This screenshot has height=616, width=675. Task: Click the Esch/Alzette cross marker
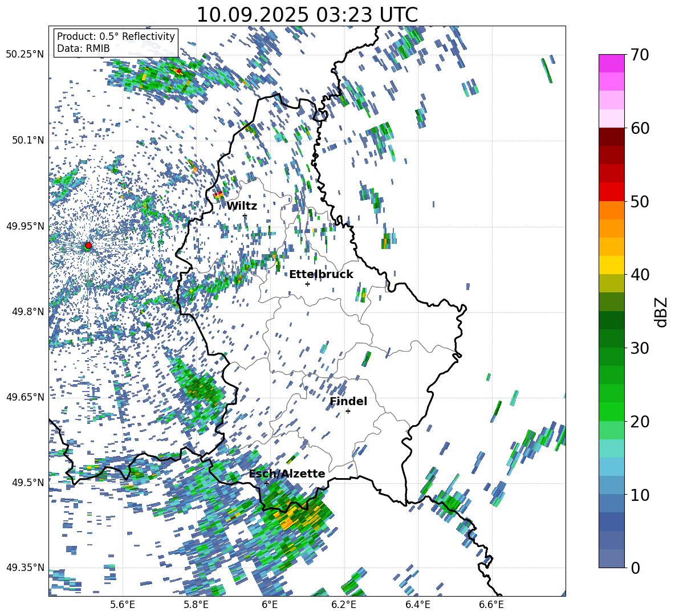[266, 483]
